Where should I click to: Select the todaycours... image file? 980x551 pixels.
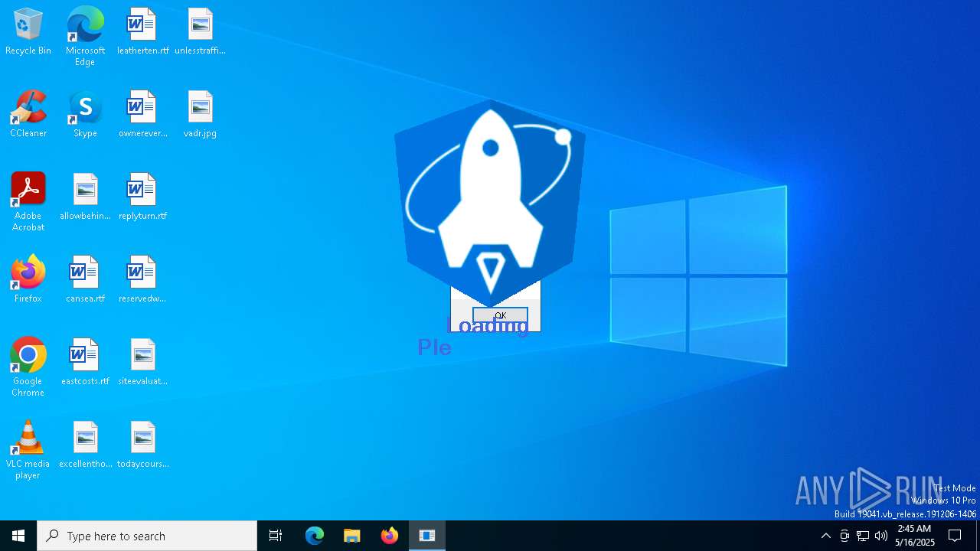[142, 445]
